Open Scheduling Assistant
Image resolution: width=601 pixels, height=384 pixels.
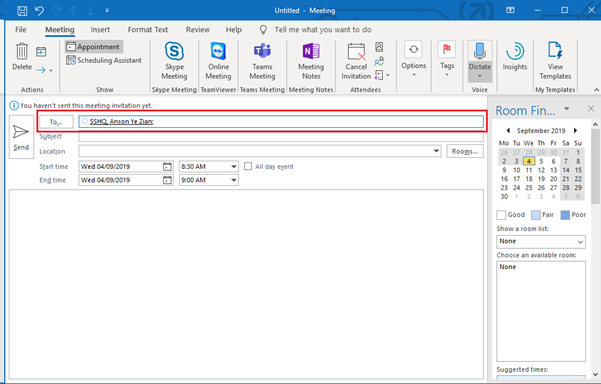pyautogui.click(x=103, y=60)
